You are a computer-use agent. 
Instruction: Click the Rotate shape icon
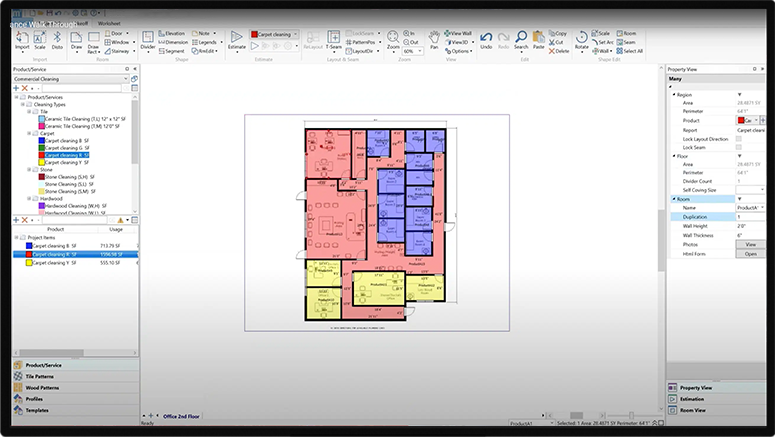click(582, 38)
